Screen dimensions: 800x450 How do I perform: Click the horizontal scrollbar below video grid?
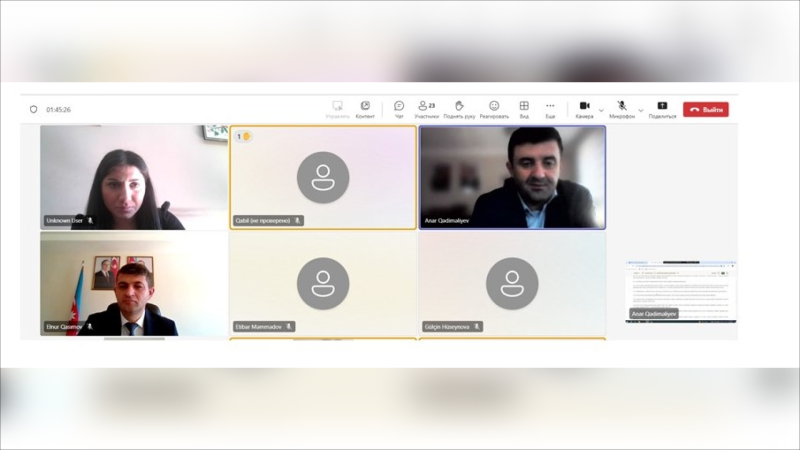[x=134, y=338]
